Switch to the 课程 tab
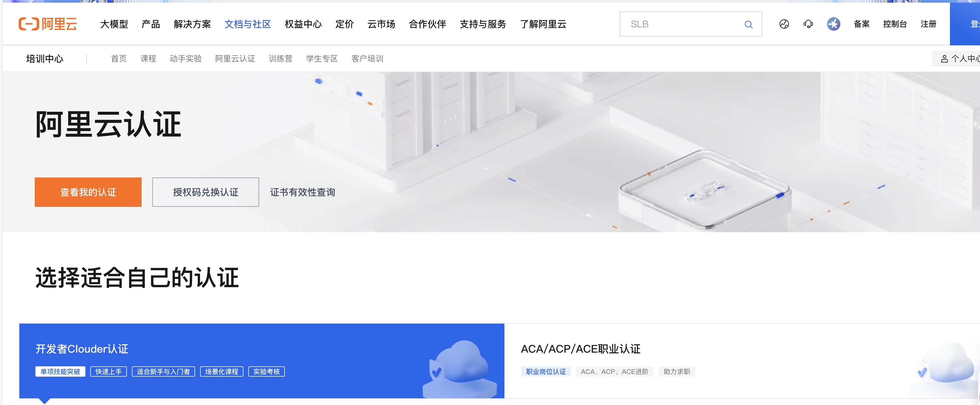The image size is (980, 405). pos(148,59)
